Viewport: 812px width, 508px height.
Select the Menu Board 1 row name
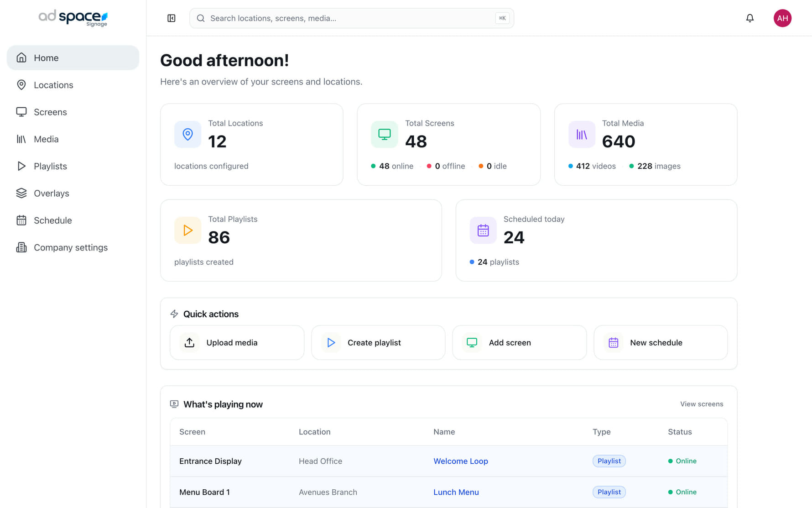[x=204, y=492]
